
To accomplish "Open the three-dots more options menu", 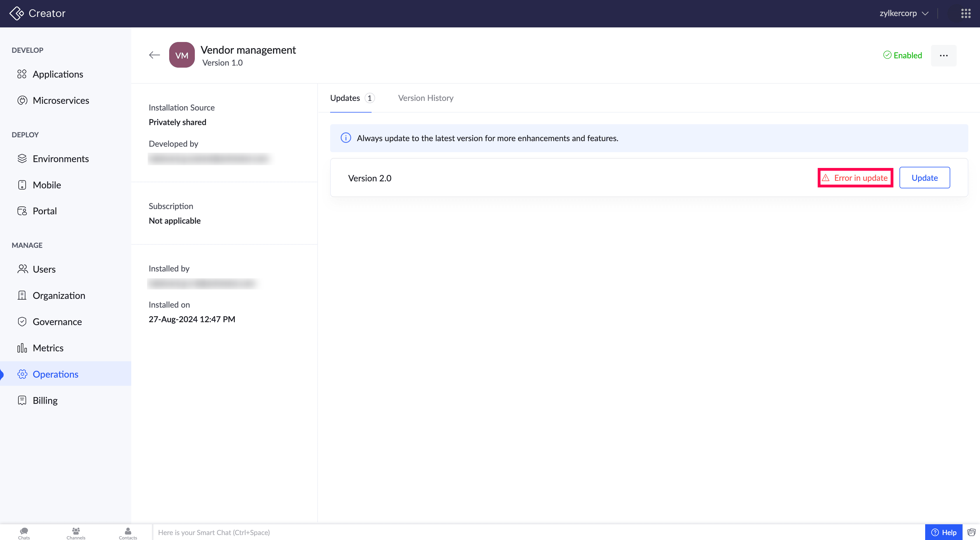I will coord(944,55).
